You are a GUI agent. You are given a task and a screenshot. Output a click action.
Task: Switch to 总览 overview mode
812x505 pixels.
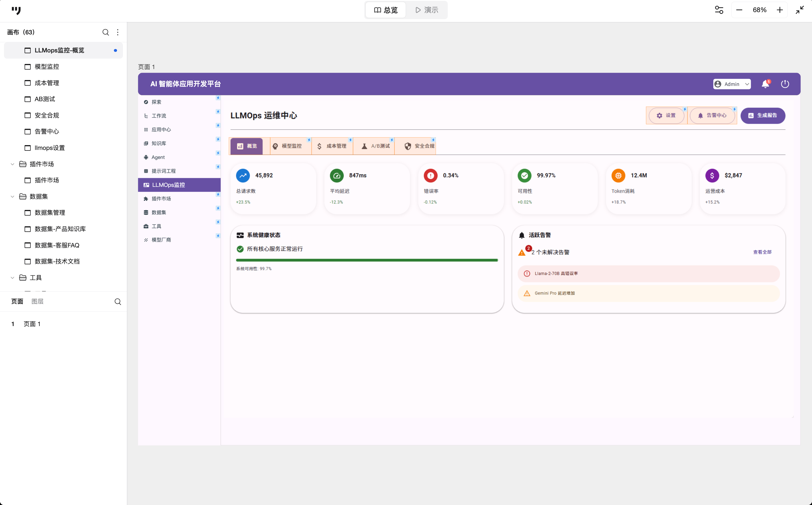point(386,10)
